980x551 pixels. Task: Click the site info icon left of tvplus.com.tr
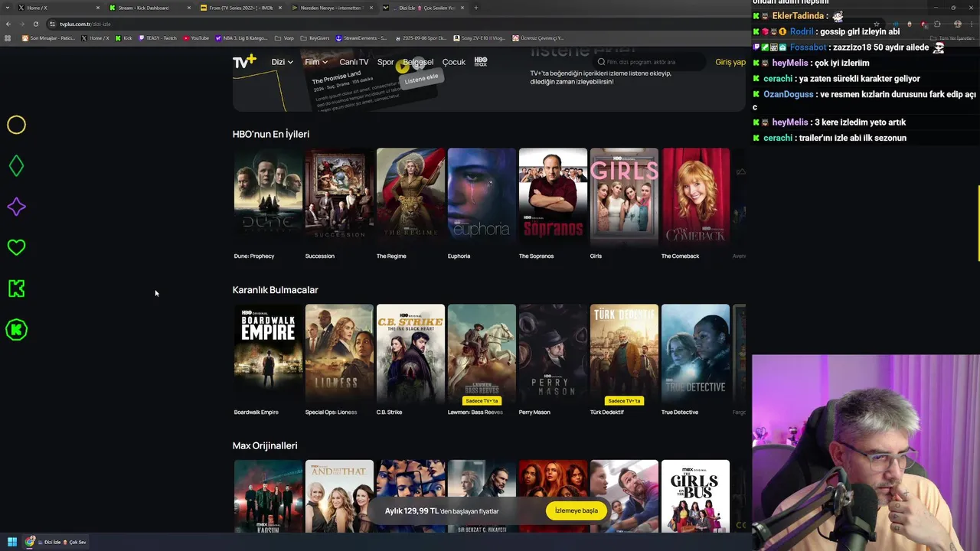[x=53, y=24]
